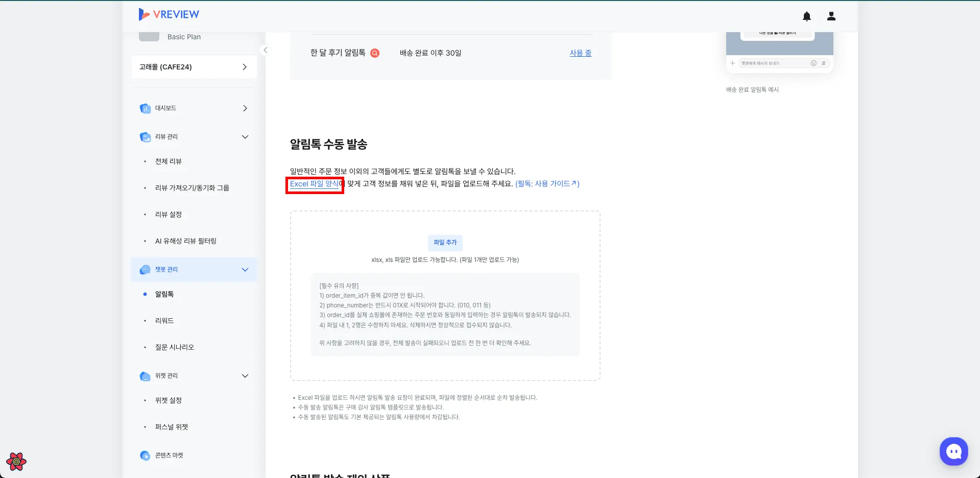Open the 고래몰 (CAFE24) shop selector

(x=194, y=67)
